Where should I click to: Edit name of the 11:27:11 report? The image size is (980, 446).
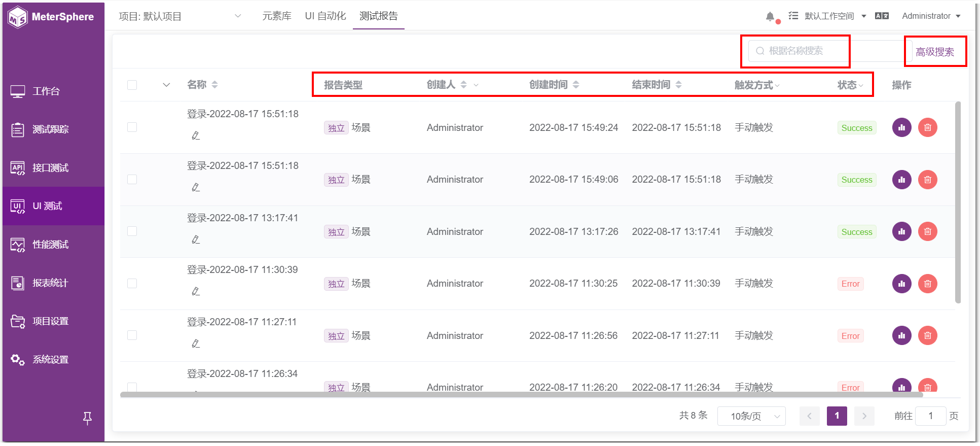(x=196, y=343)
